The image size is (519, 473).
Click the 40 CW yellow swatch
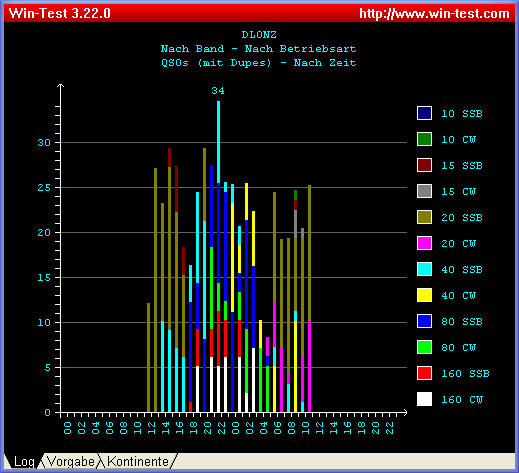click(424, 295)
